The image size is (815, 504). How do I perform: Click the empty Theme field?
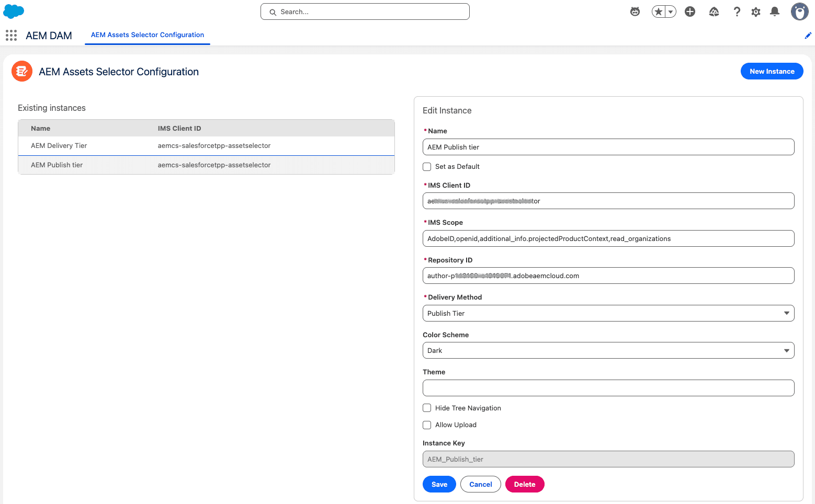click(x=608, y=388)
